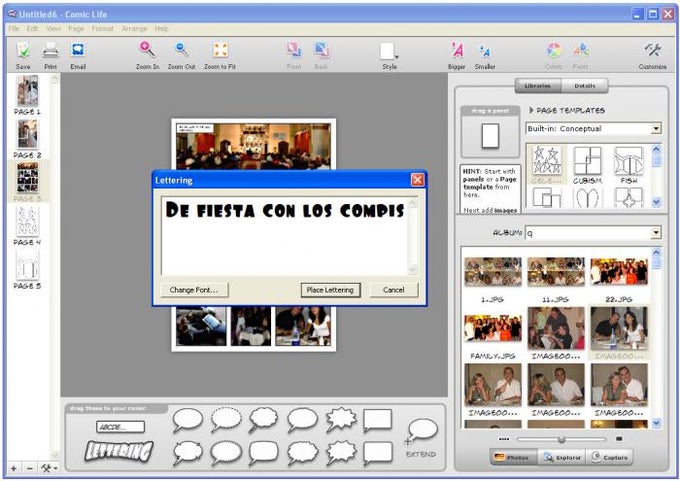Open the View menu
680x481 pixels.
[x=53, y=29]
